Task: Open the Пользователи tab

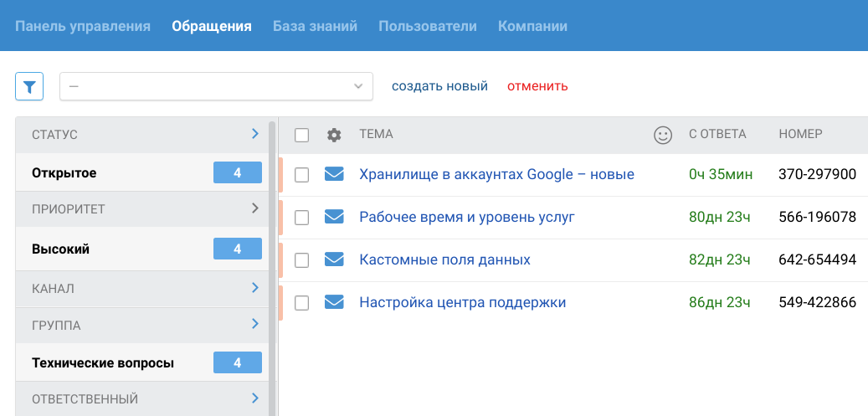Action: [428, 26]
